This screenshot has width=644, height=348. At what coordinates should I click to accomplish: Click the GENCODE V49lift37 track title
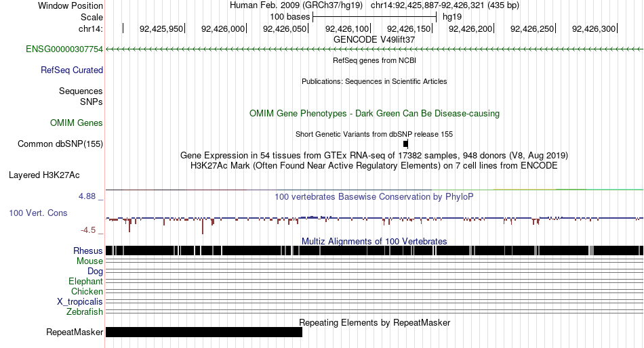(374, 40)
